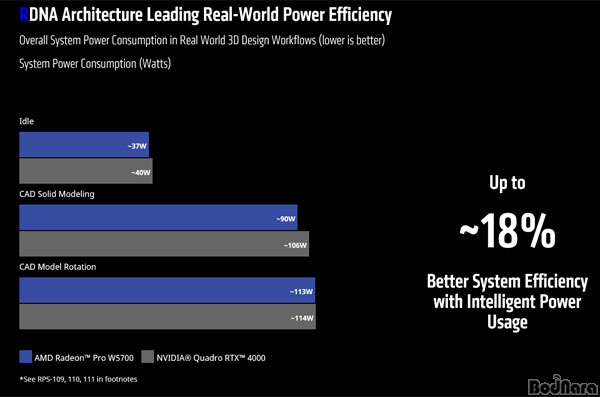600x397 pixels.
Task: Select the blue CAD Model Rotation bar ~113W
Action: 167,290
